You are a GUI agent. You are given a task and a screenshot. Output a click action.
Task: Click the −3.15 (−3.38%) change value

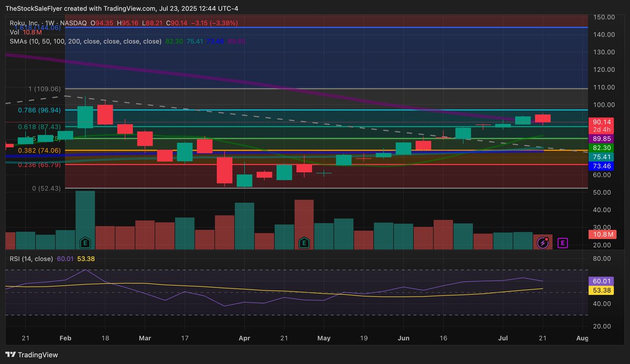pyautogui.click(x=214, y=23)
